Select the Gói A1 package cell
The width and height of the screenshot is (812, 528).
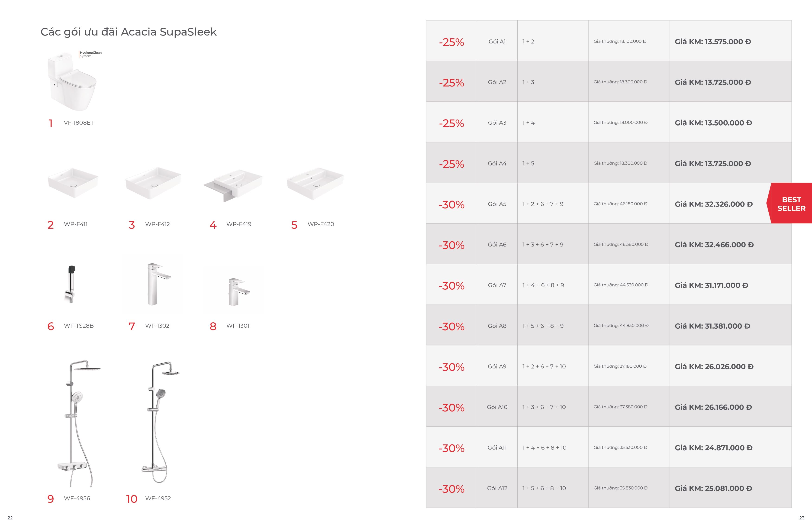click(x=497, y=41)
